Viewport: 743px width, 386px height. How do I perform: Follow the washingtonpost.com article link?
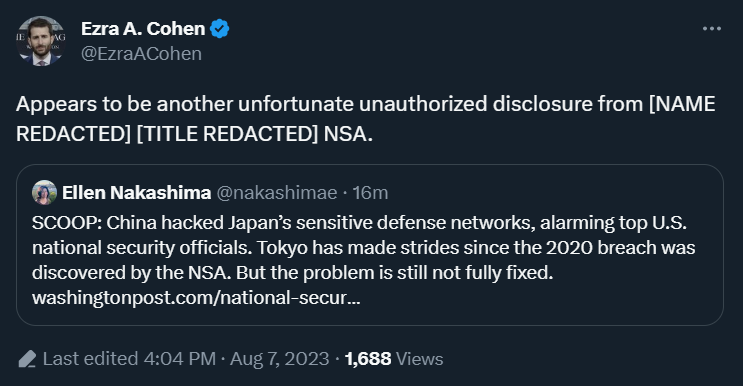point(196,298)
